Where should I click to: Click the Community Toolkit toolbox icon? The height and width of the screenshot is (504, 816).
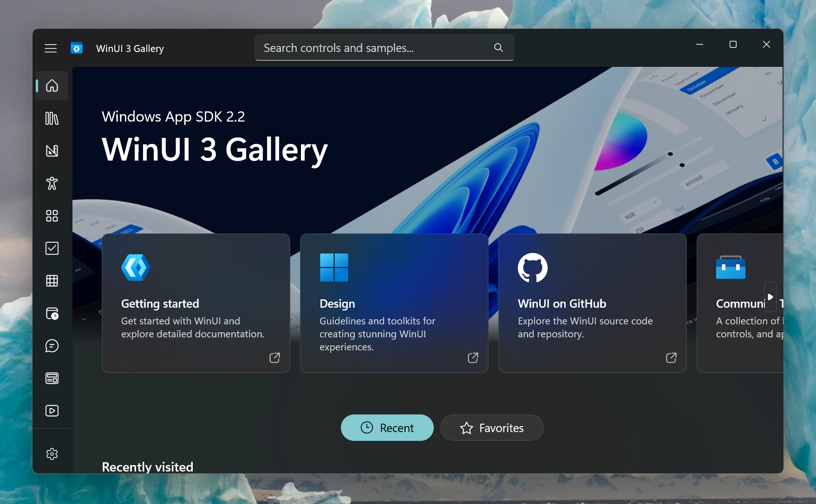pyautogui.click(x=731, y=267)
